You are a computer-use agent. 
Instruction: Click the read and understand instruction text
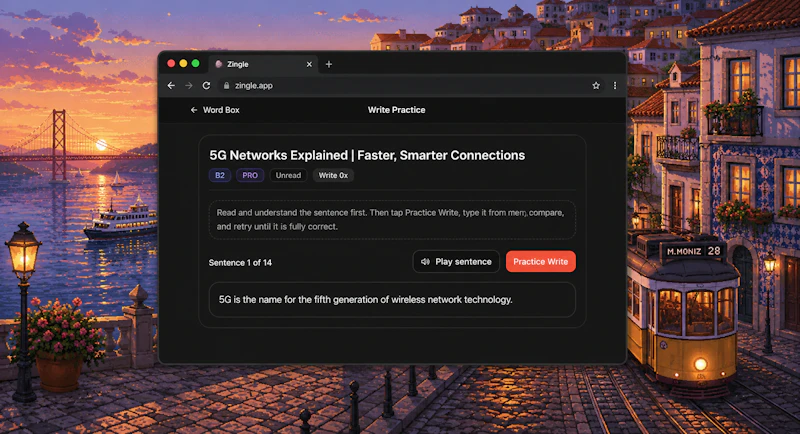pos(392,220)
